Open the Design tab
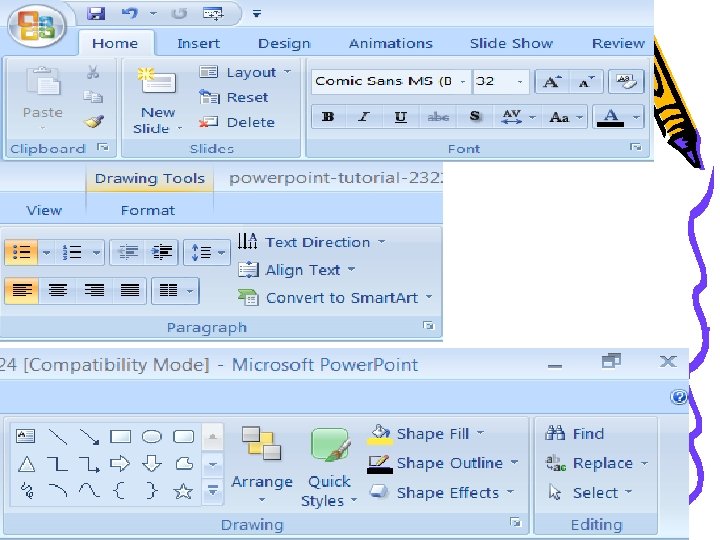This screenshot has height=540, width=720. (284, 43)
